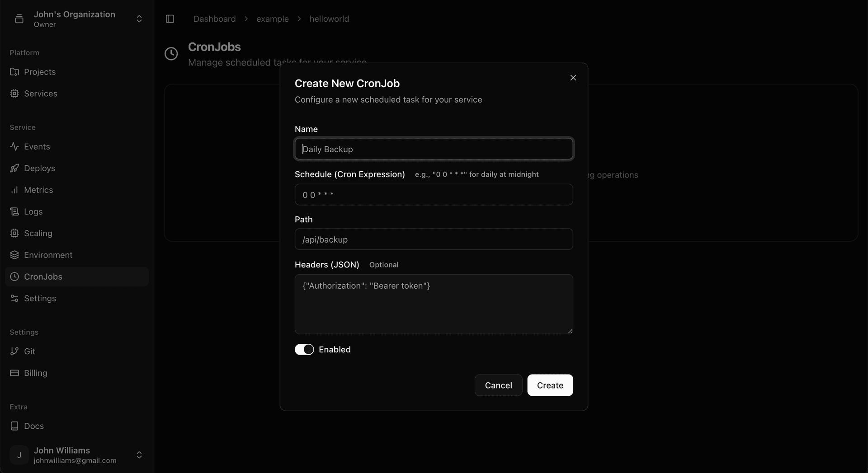
Task: Open Billing settings
Action: [77, 373]
